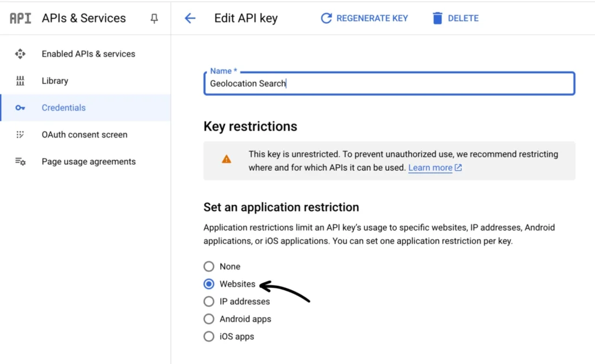Click the OAuth consent screen icon

[20, 135]
